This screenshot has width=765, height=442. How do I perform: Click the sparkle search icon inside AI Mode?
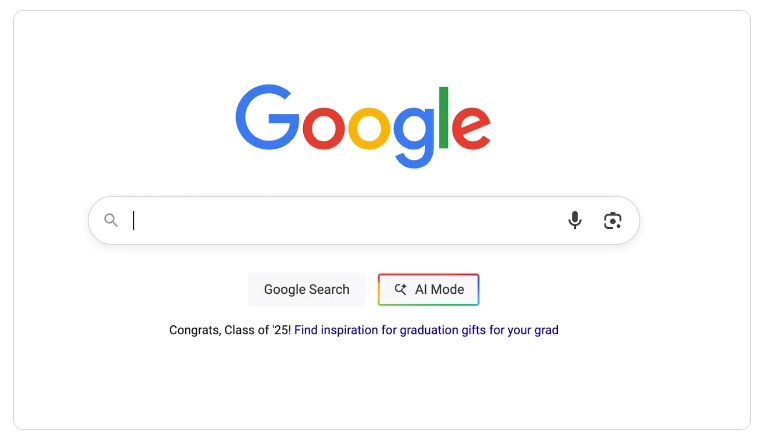[401, 289]
